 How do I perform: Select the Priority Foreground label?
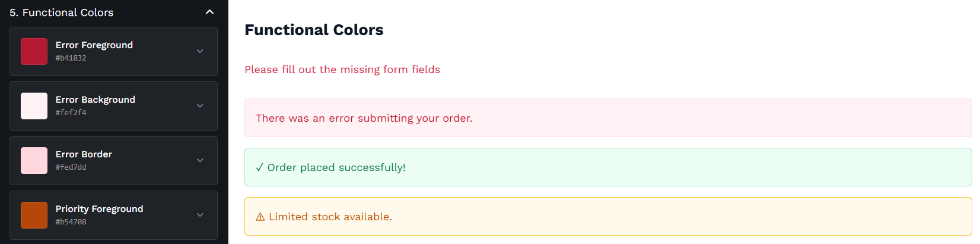click(x=99, y=209)
